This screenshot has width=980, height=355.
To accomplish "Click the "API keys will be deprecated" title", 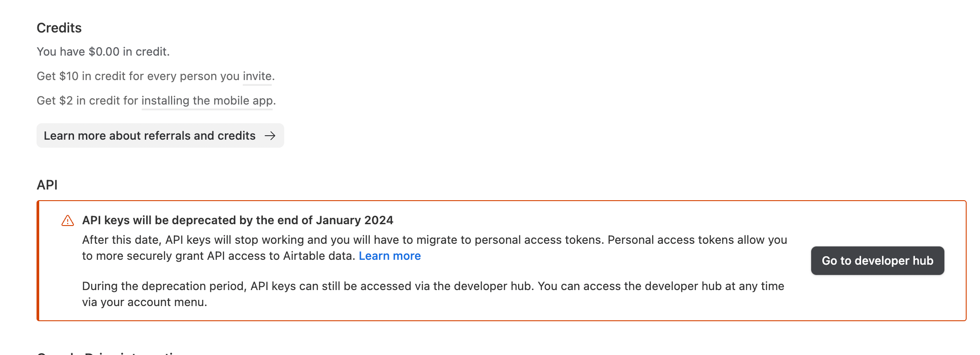I will (238, 220).
